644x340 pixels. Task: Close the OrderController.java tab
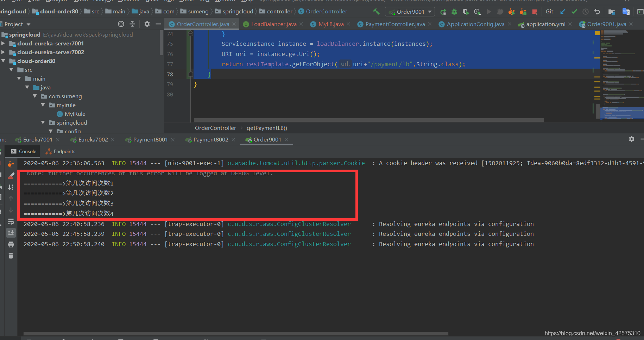pyautogui.click(x=234, y=24)
